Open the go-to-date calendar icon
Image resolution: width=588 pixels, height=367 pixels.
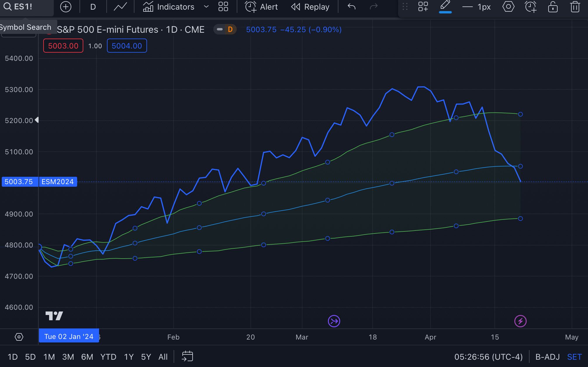(187, 356)
